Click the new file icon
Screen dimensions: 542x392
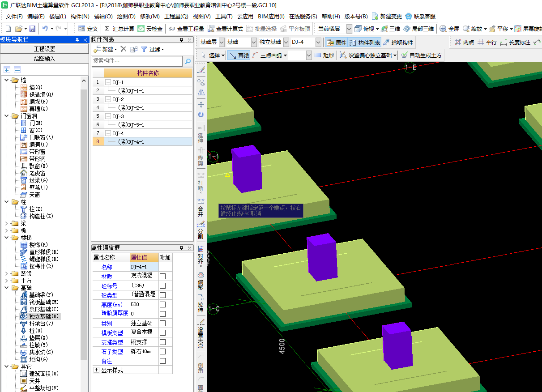click(9, 29)
